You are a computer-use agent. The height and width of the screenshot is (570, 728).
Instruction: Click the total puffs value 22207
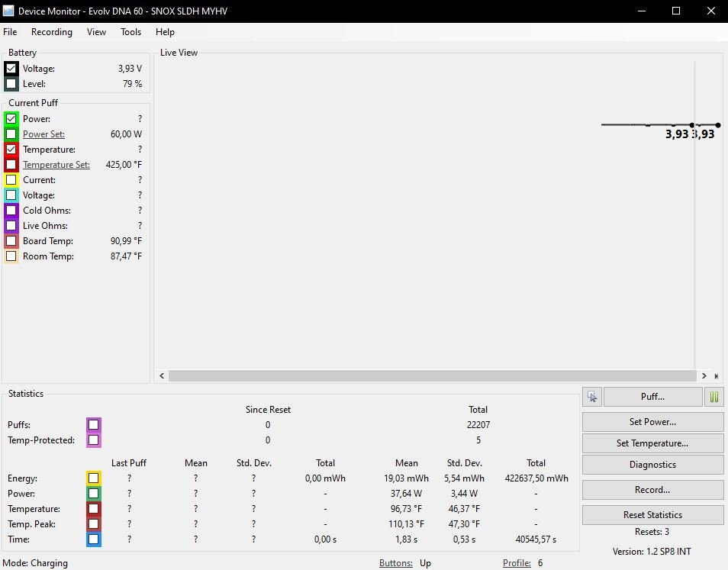tap(478, 425)
